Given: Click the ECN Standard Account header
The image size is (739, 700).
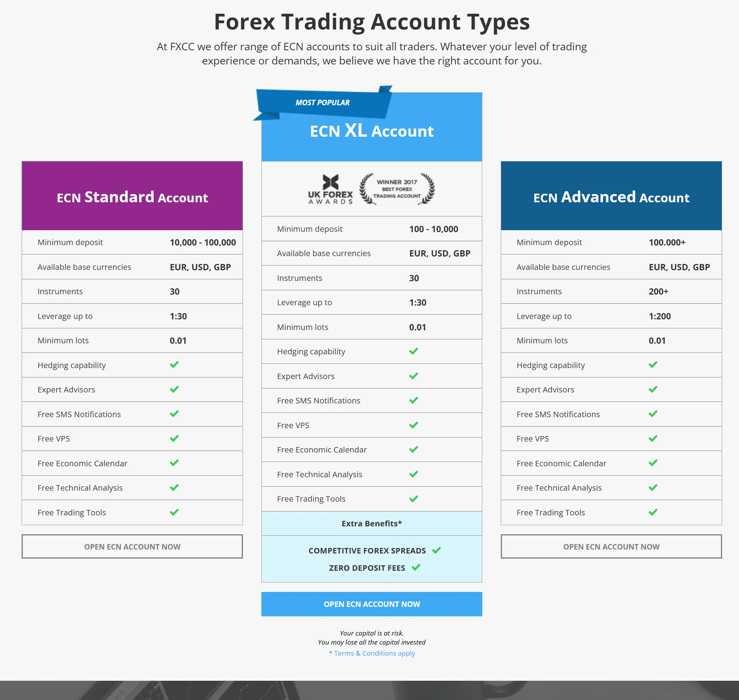Looking at the screenshot, I should [132, 196].
